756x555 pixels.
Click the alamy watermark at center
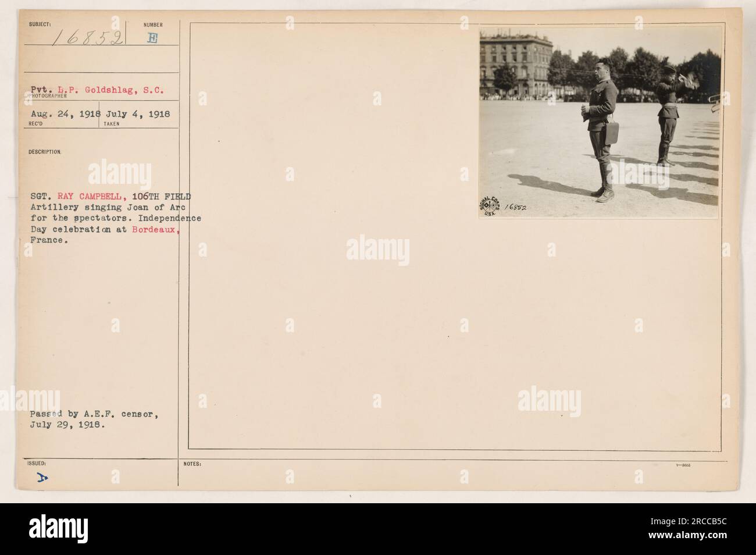(x=378, y=250)
